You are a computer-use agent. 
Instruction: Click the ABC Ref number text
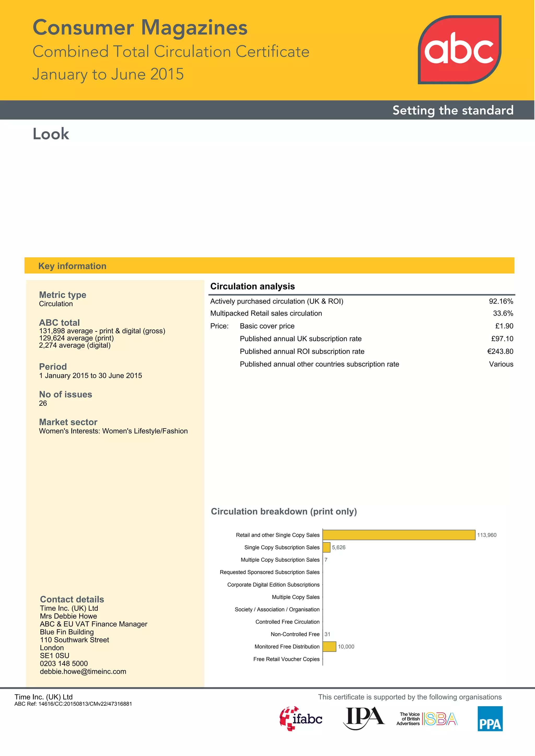(x=73, y=704)
